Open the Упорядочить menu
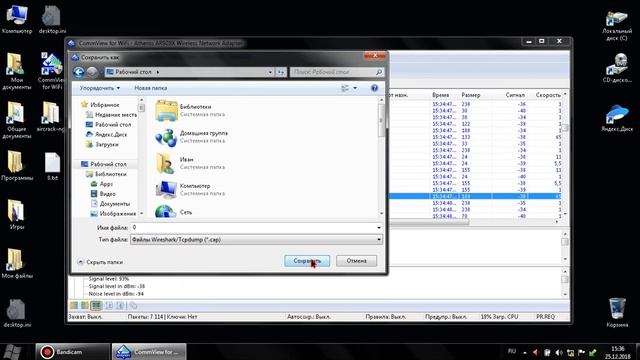The height and width of the screenshot is (360, 640). 100,88
